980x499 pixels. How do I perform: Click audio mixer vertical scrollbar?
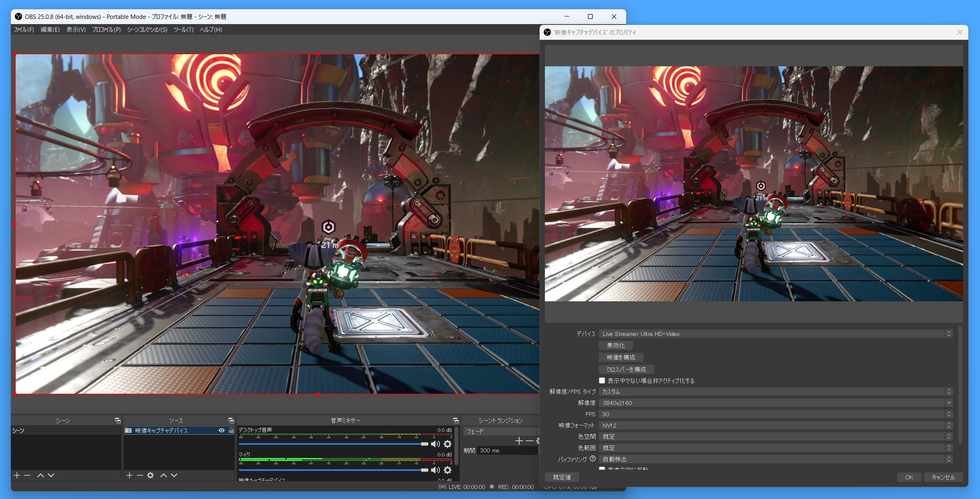click(456, 447)
